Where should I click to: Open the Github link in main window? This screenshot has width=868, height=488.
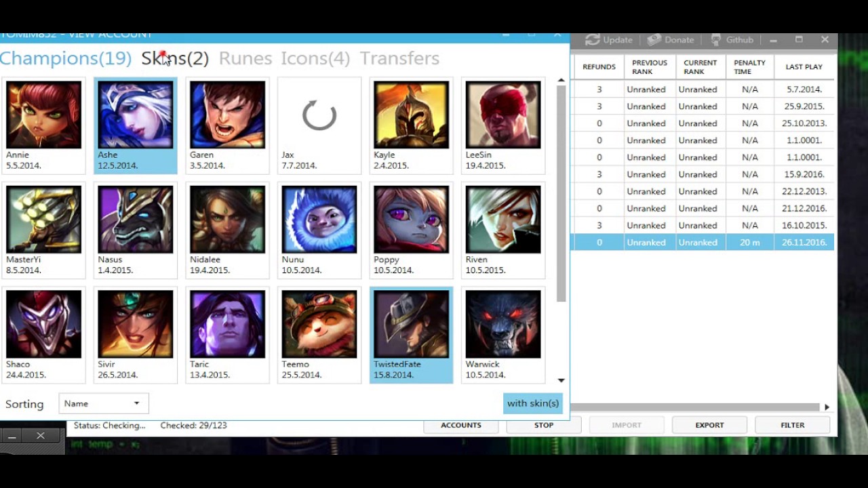pyautogui.click(x=732, y=40)
